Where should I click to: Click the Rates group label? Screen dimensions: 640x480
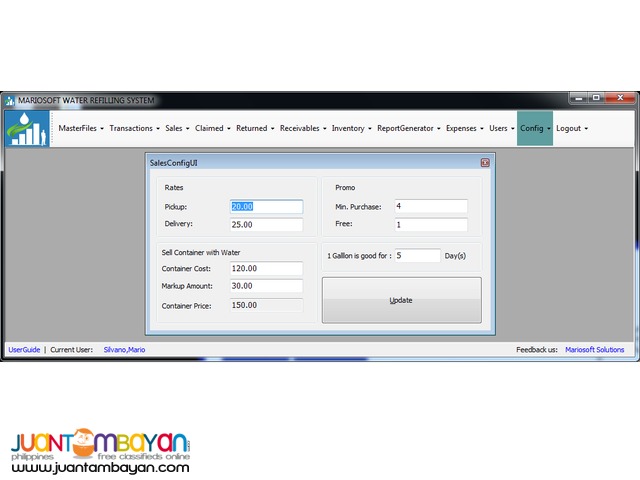click(x=174, y=188)
